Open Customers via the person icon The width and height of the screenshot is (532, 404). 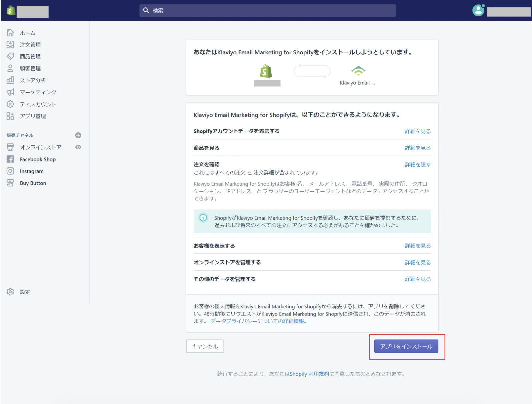[x=10, y=68]
